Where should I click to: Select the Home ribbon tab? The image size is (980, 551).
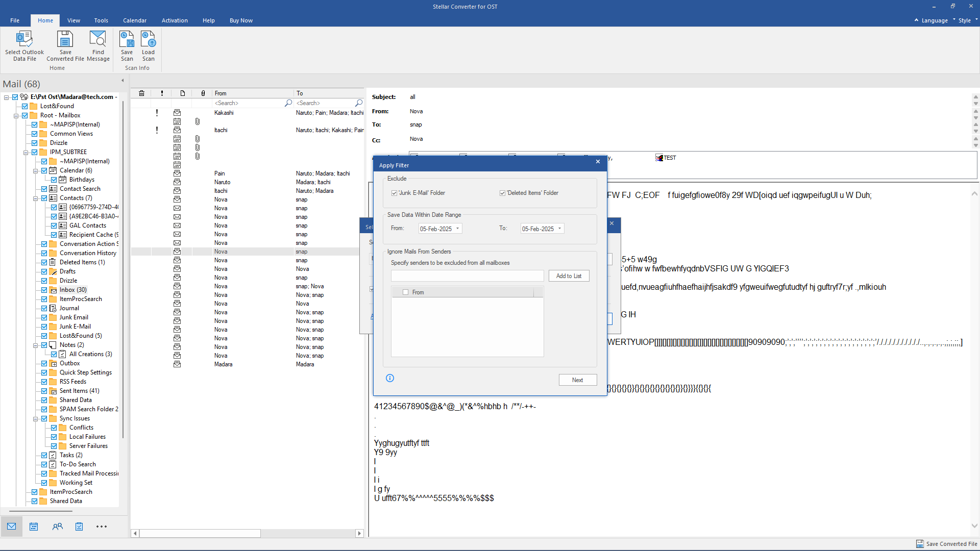pyautogui.click(x=44, y=20)
